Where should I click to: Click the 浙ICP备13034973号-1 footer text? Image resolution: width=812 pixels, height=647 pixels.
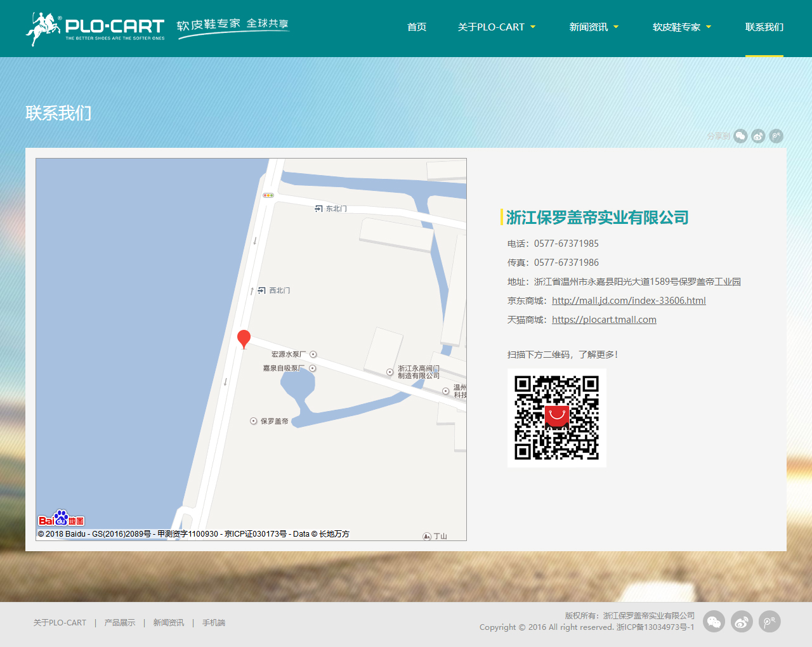(655, 627)
